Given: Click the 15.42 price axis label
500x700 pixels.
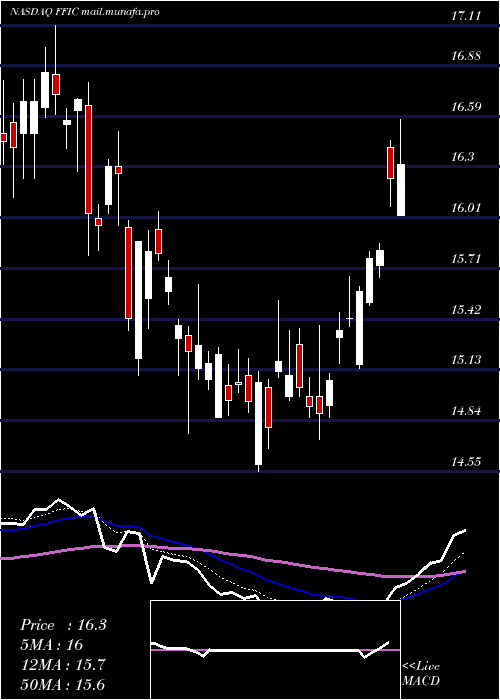Looking at the screenshot, I should coord(466,309).
